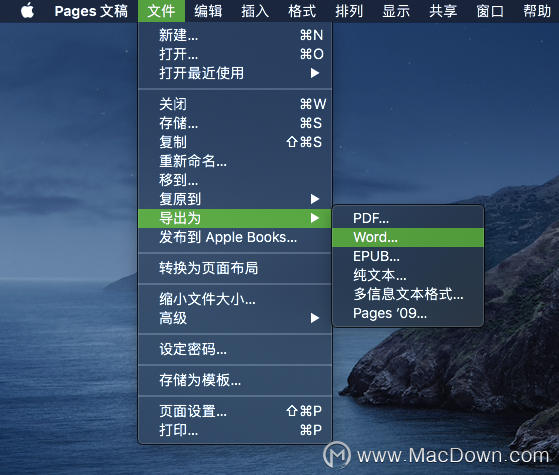Choose 新建… to create a document
Screen dimensions: 559x475
(235, 35)
